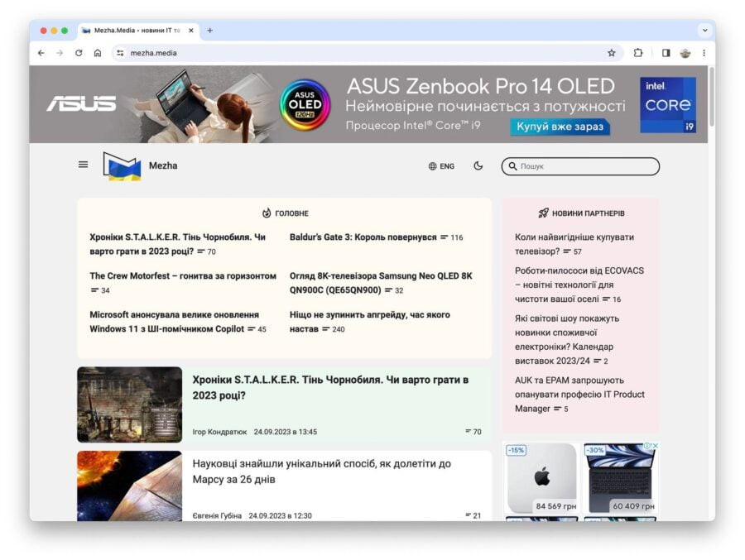Click the mezha.media address bar
745x560 pixels.
pyautogui.click(x=366, y=53)
